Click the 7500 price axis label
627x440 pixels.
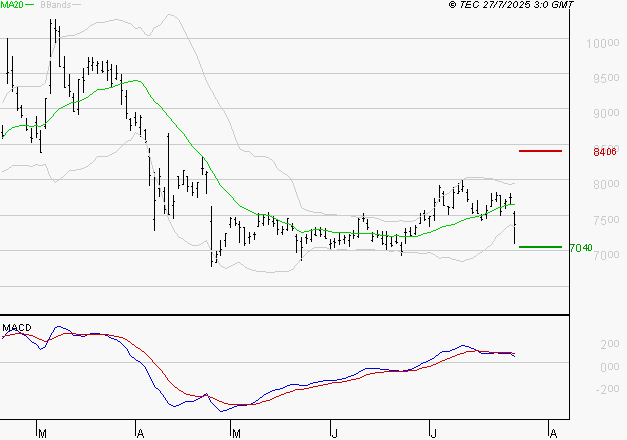click(601, 220)
